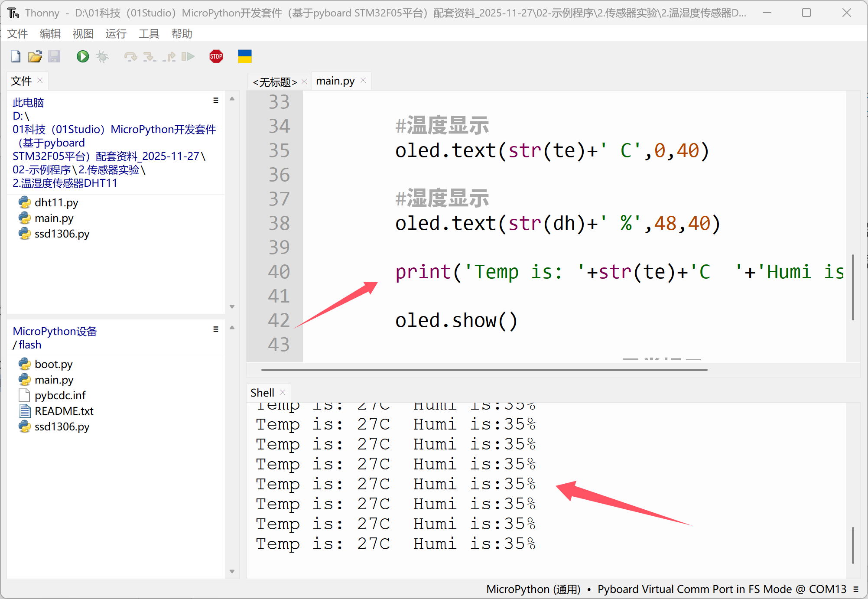Click the Debug bug icon
The image size is (868, 599).
[x=102, y=57]
